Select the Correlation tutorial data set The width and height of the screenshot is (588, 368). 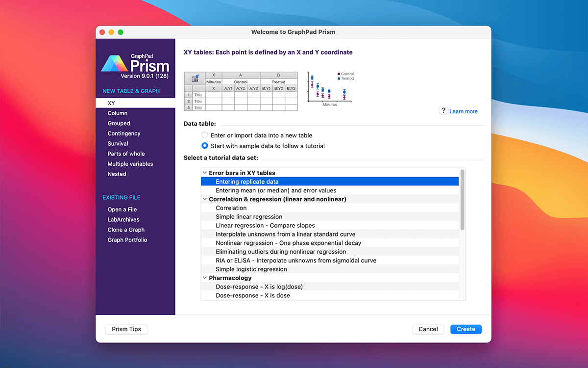point(330,208)
